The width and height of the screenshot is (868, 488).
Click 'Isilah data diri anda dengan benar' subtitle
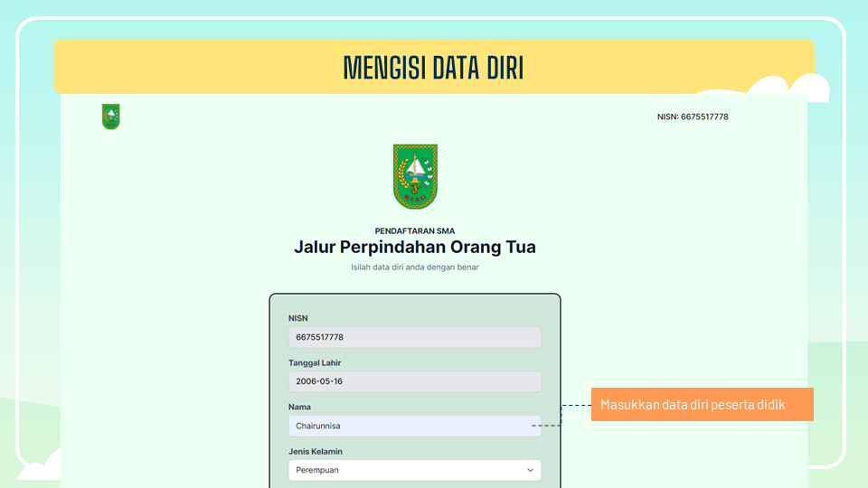[x=414, y=267]
